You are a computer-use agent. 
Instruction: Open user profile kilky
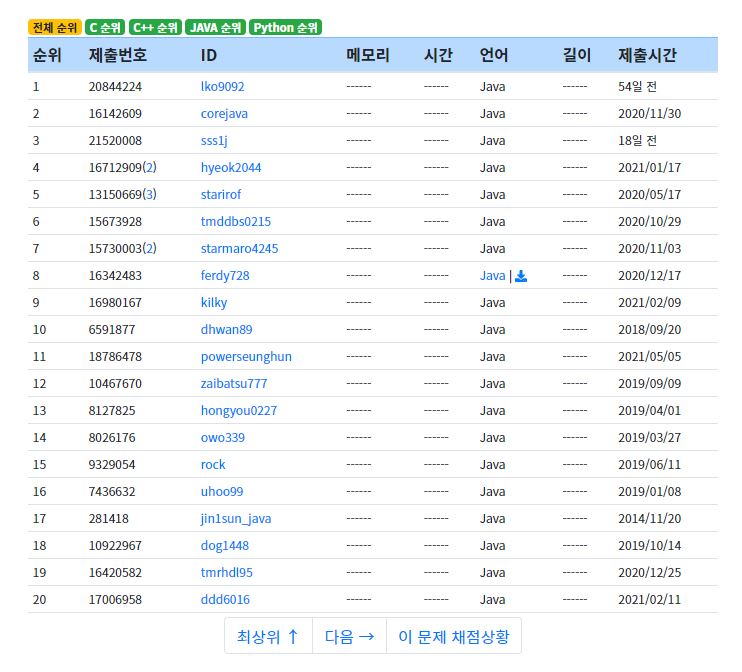click(214, 302)
